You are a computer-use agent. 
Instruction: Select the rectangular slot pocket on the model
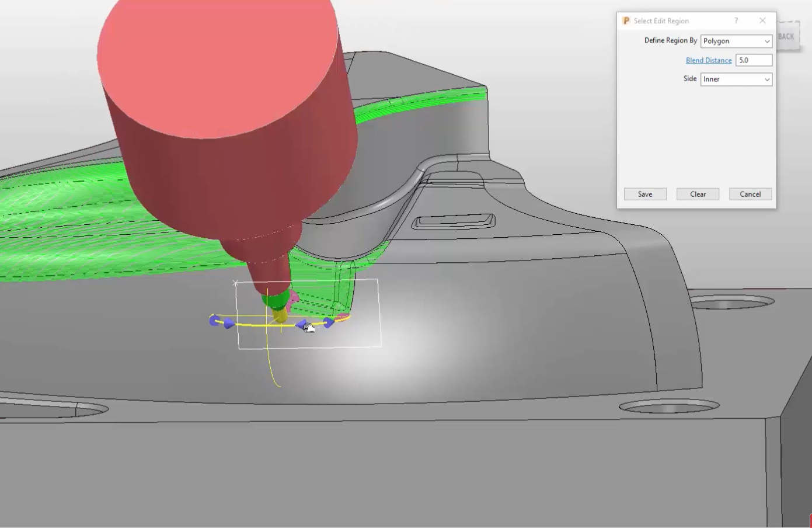coord(454,221)
